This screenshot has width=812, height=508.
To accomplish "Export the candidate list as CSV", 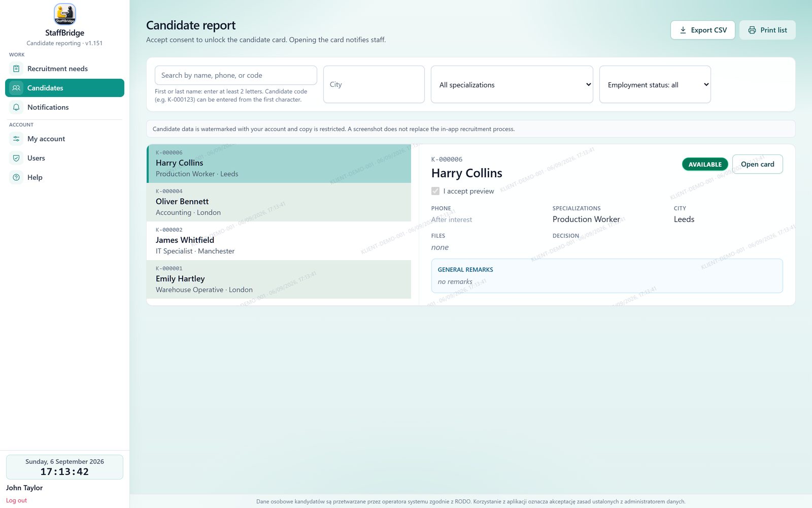I will tap(703, 30).
